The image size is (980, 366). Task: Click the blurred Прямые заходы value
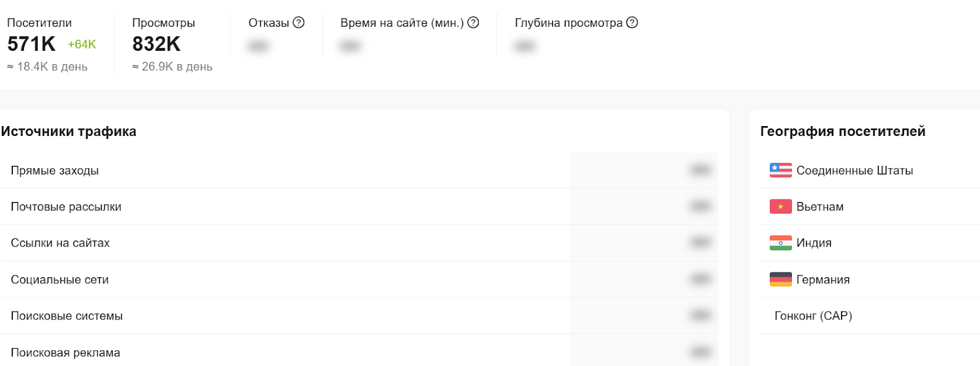pos(700,170)
